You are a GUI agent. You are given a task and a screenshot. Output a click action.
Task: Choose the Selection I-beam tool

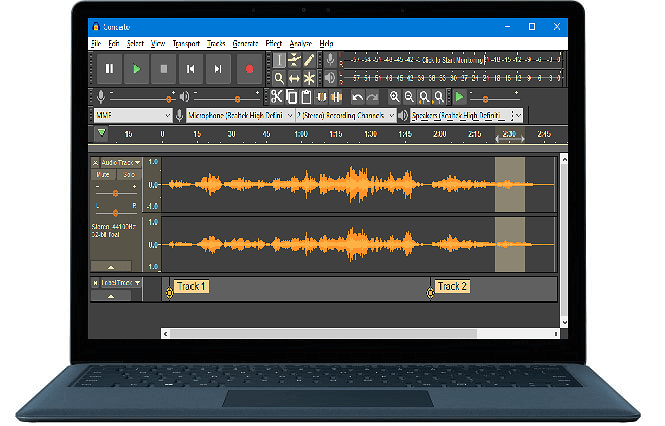(x=280, y=60)
